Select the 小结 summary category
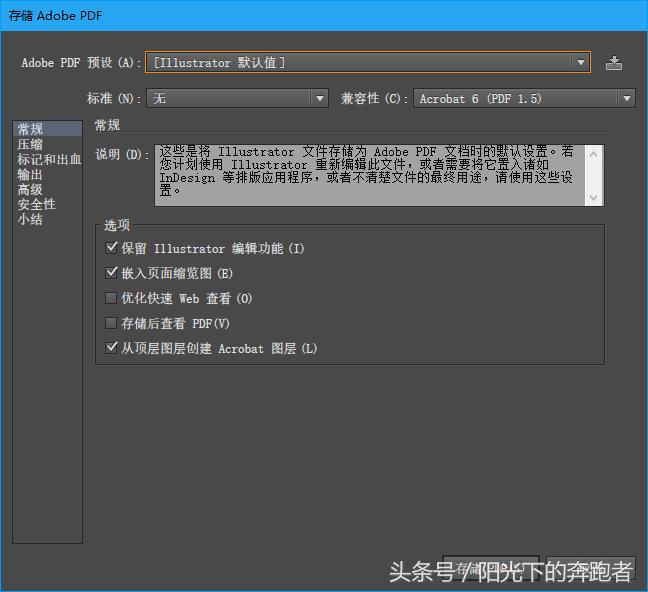648x592 pixels. pos(48,219)
